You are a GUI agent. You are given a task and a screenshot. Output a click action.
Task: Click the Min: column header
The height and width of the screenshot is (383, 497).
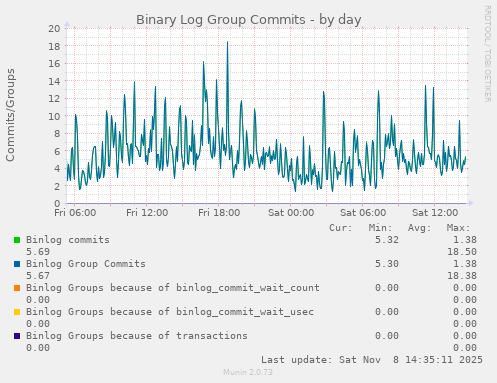point(380,228)
